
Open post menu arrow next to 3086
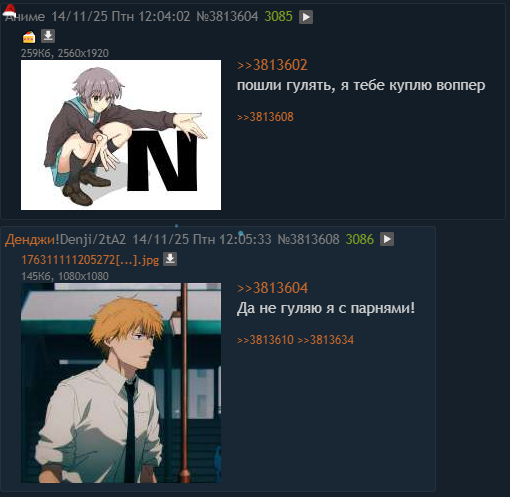point(387,239)
